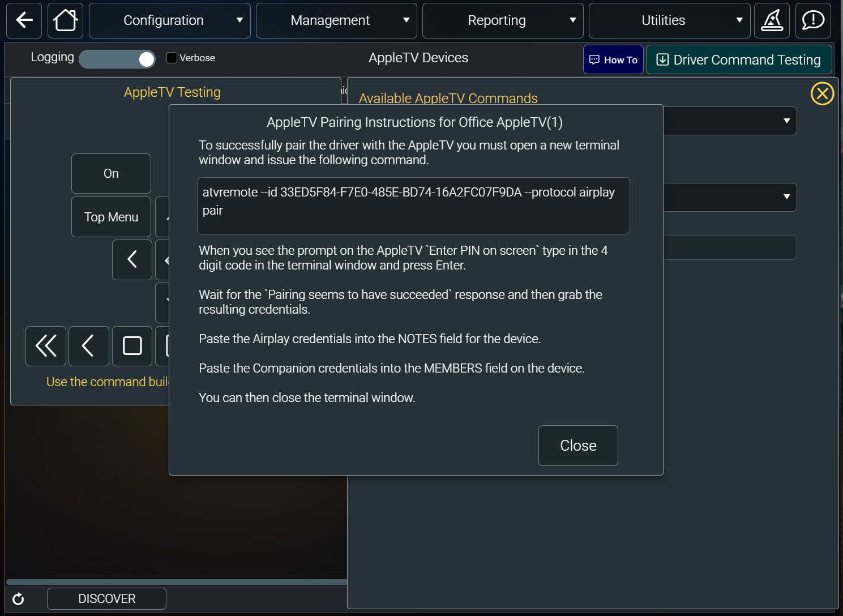The image size is (843, 616).
Task: Open the wizard icon in the top bar
Action: click(x=772, y=20)
